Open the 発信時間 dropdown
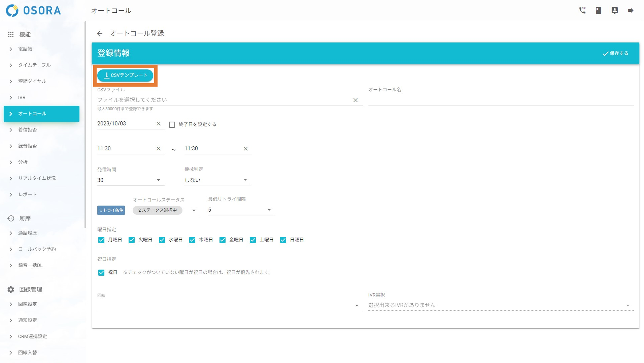The width and height of the screenshot is (644, 363). point(130,180)
